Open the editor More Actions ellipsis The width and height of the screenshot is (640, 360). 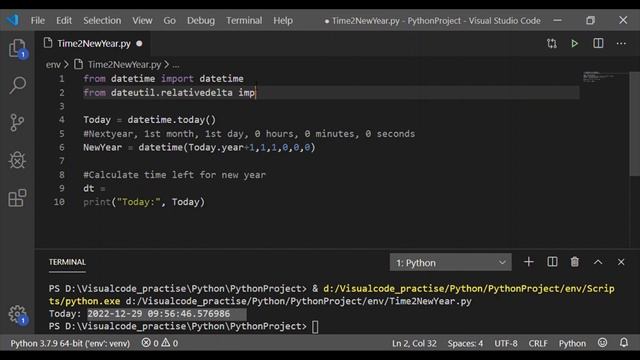(x=621, y=43)
